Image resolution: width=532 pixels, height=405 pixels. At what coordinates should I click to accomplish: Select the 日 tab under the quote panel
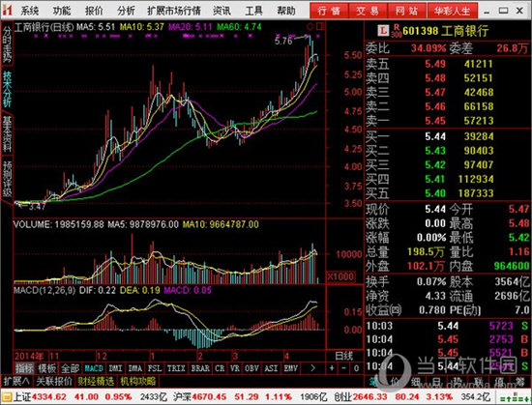pyautogui.click(x=436, y=382)
